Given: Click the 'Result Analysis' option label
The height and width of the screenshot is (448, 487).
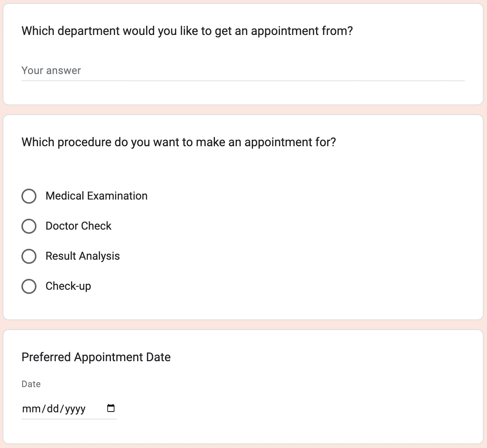Looking at the screenshot, I should (x=82, y=256).
